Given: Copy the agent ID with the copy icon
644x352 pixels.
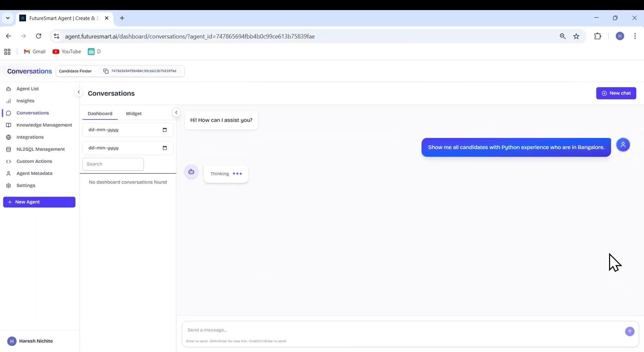Looking at the screenshot, I should (x=106, y=71).
